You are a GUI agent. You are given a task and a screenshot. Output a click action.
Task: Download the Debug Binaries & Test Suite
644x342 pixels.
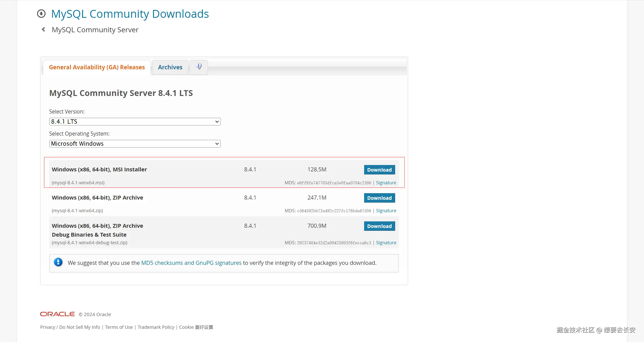tap(379, 226)
